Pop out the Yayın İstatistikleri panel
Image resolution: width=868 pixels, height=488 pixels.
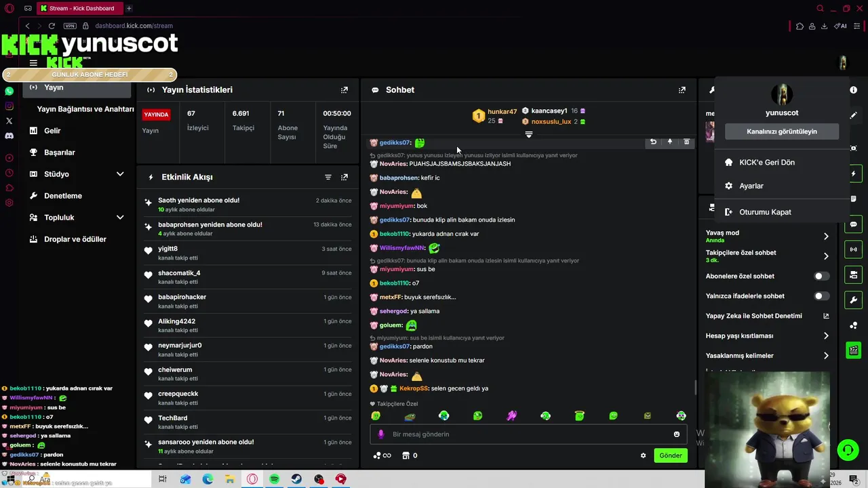click(344, 89)
